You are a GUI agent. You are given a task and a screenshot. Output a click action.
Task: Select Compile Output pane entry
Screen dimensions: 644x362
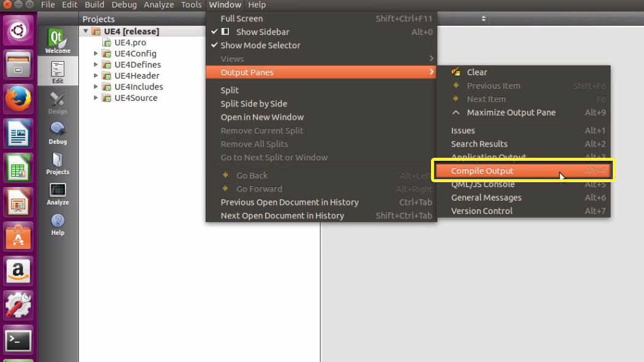pyautogui.click(x=523, y=171)
